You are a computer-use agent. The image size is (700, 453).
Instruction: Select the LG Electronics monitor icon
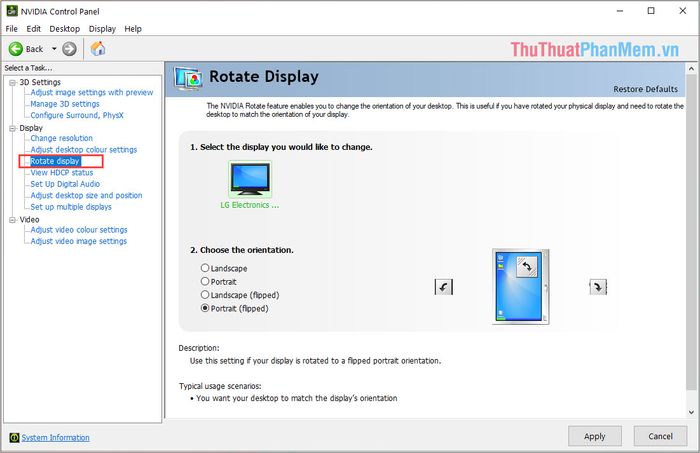250,179
